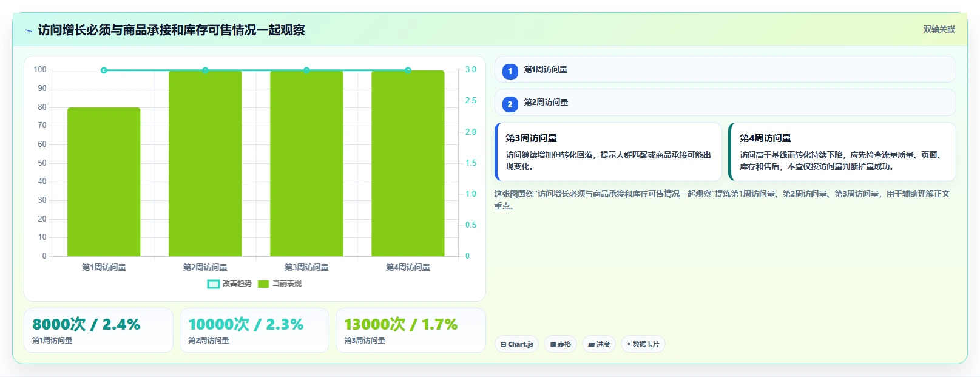The image size is (980, 377).
Task: Click the trend line point above 第4周访问量
Action: (408, 70)
